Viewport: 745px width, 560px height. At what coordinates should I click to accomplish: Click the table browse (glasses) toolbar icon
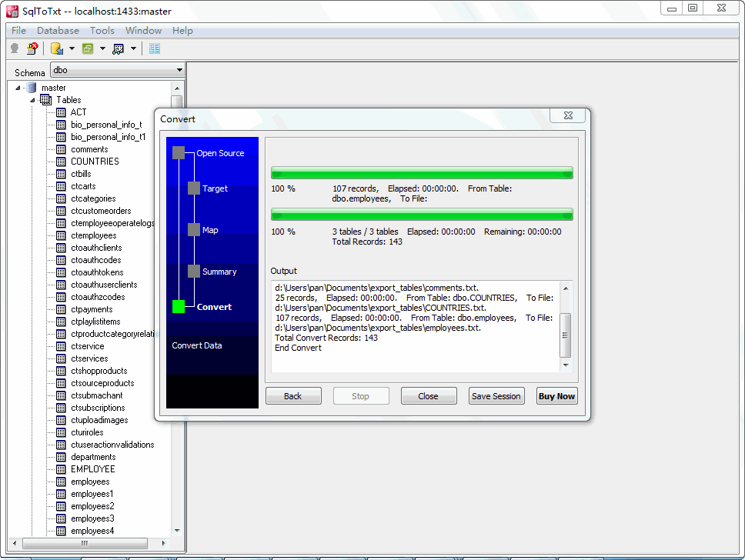coord(118,48)
